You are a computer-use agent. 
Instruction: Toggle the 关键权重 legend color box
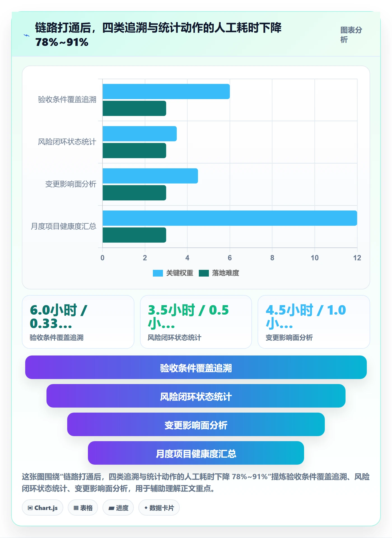[x=158, y=273]
